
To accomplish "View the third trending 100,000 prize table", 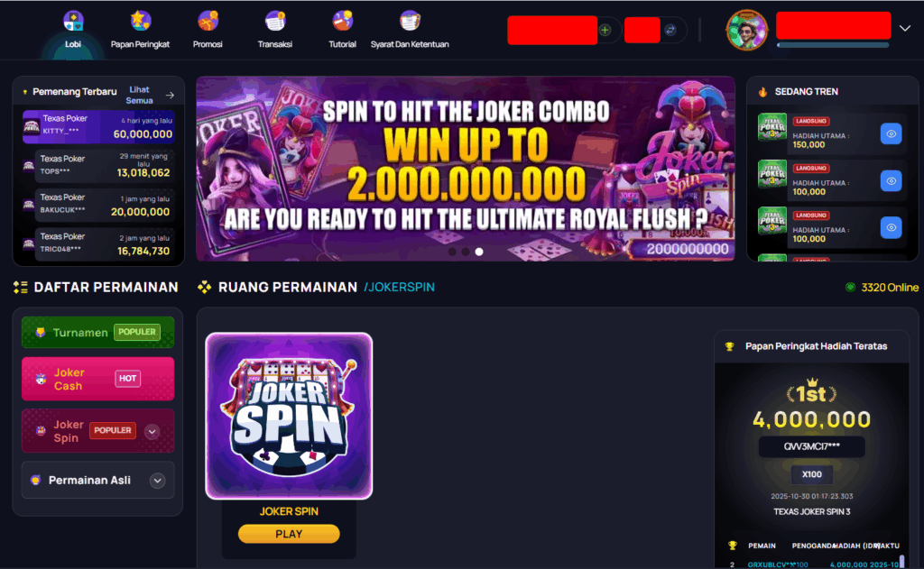I will tap(891, 227).
